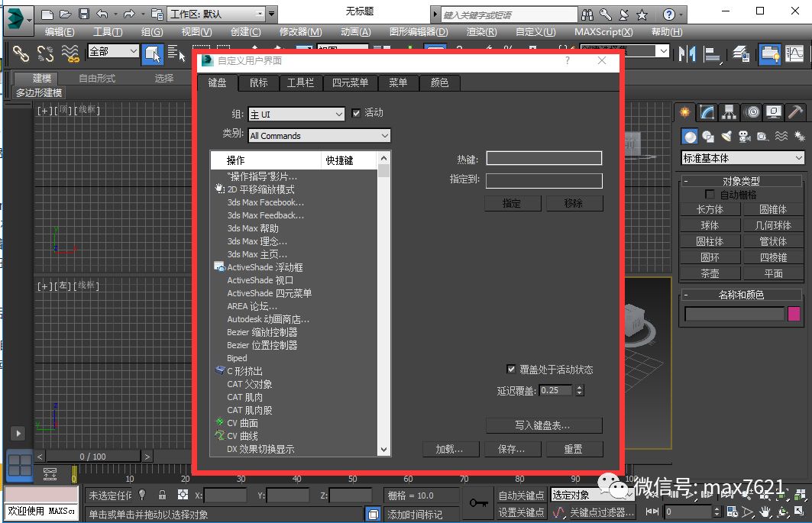The image size is (812, 523).
Task: Collapse the 对象类型 rollout
Action: 740,181
